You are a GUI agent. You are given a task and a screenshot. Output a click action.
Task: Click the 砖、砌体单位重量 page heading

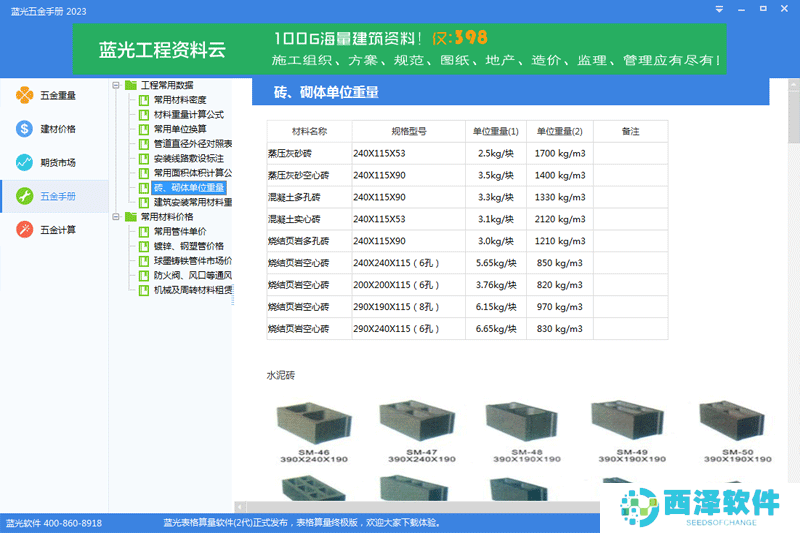click(326, 92)
